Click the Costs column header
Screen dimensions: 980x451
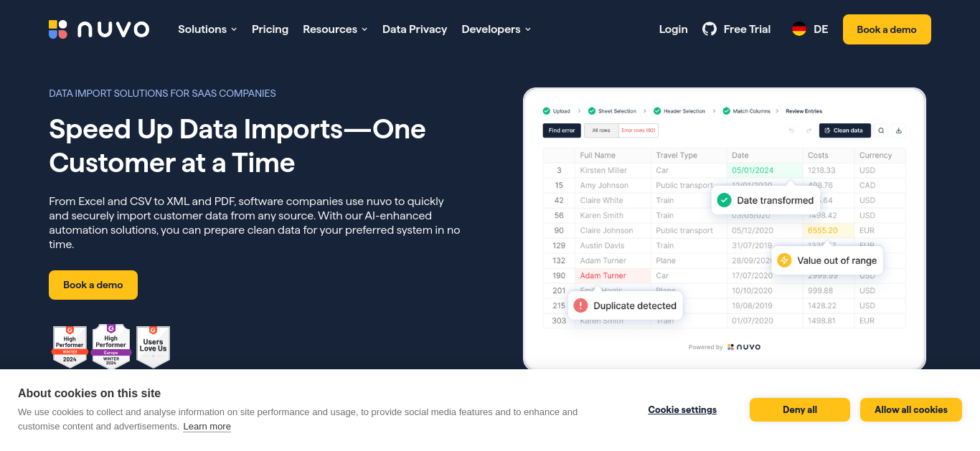[828, 155]
